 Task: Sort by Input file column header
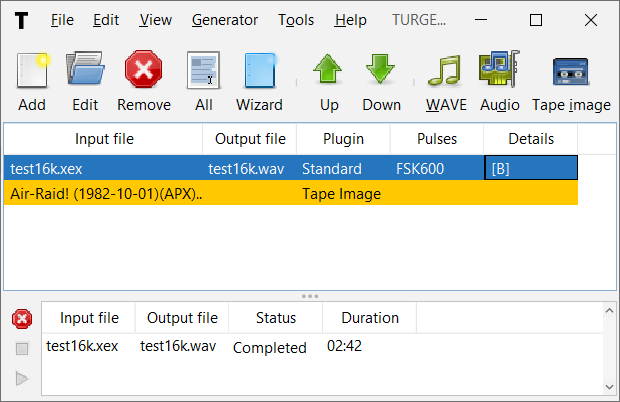tap(104, 139)
